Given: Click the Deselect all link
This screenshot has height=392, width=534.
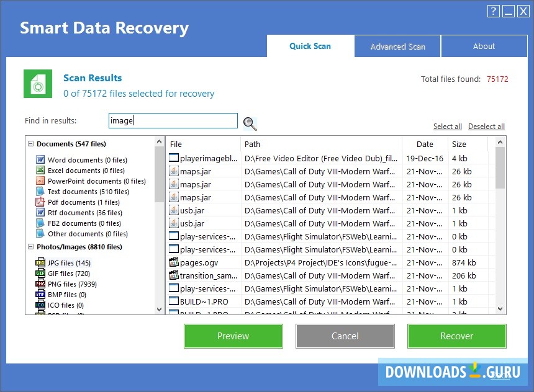Looking at the screenshot, I should pyautogui.click(x=486, y=127).
